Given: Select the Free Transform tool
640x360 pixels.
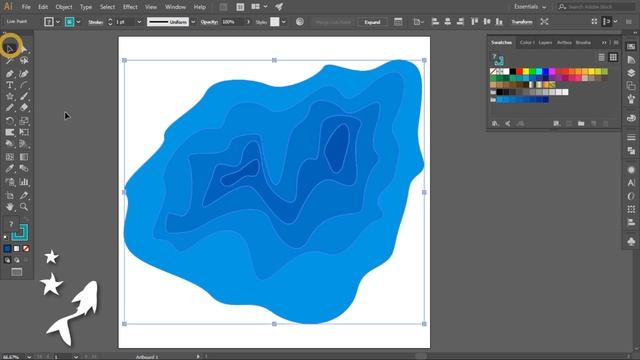Looking at the screenshot, I should [24, 132].
